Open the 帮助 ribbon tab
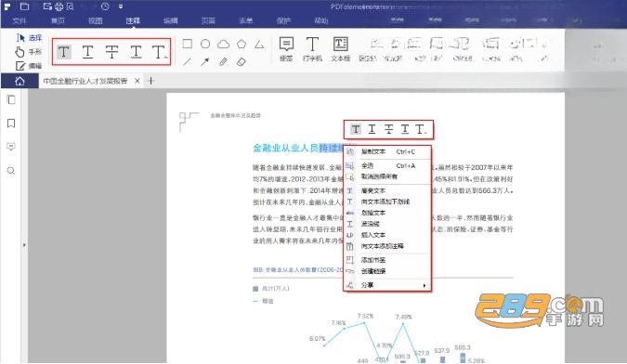 click(320, 20)
